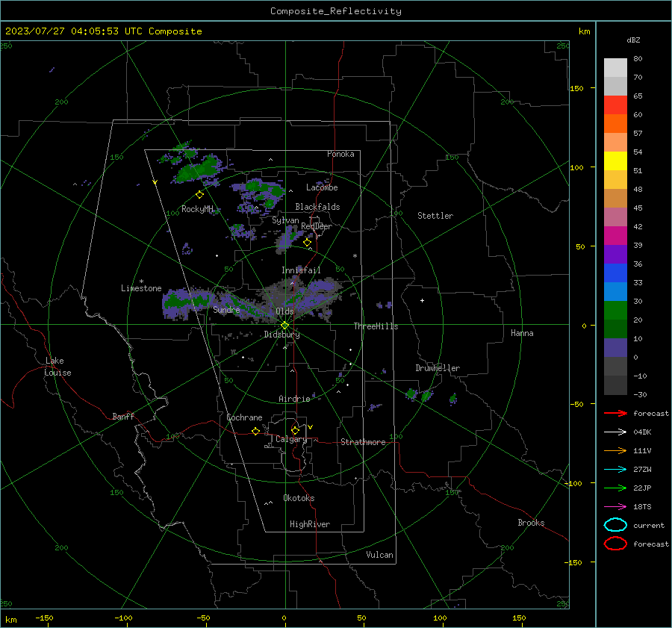
Task: Click the yellow diamond marker near RedDeer
Action: pos(307,243)
